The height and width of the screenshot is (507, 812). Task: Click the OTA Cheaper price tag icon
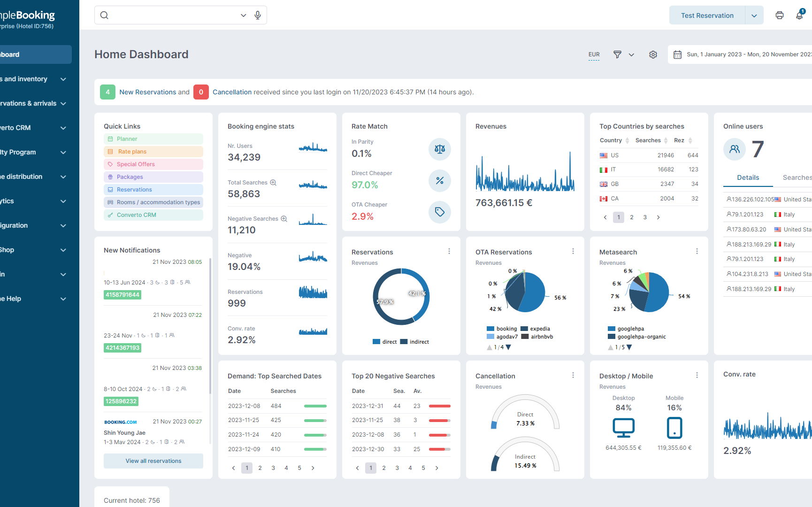(x=439, y=212)
